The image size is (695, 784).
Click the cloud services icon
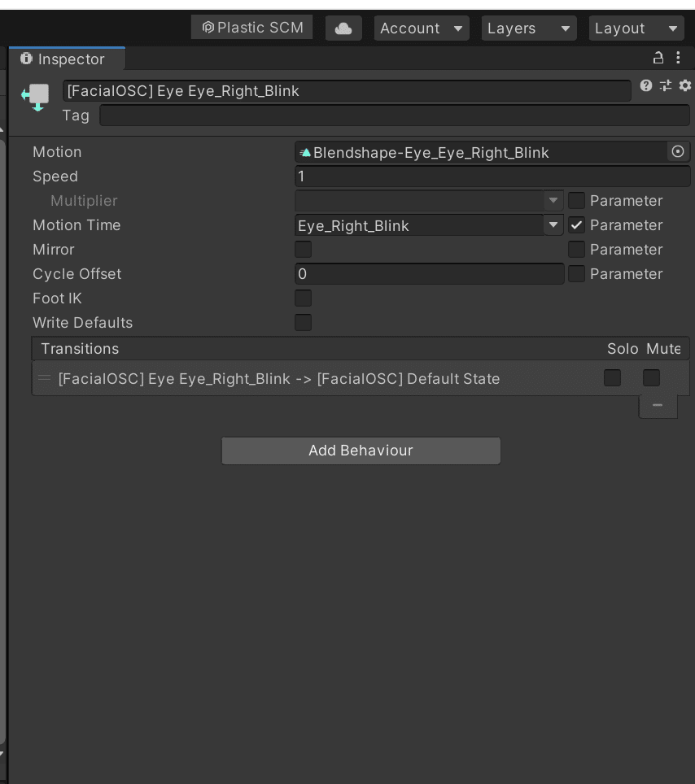(343, 28)
